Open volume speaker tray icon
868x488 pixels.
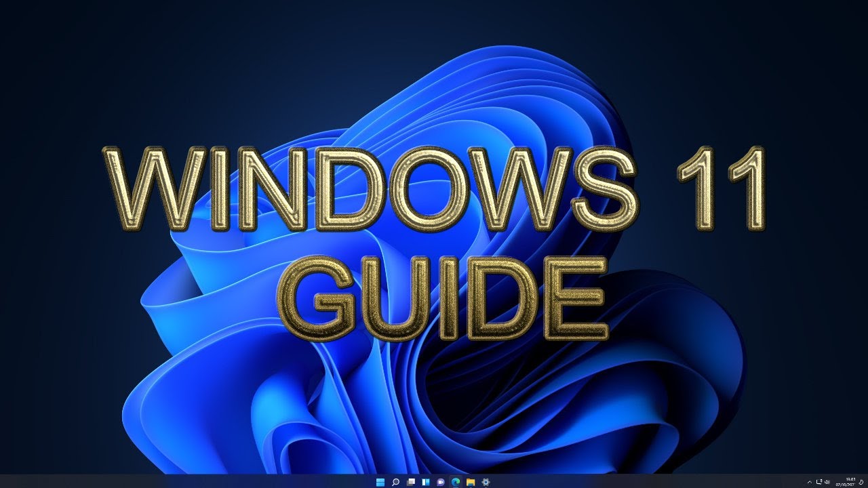[827, 482]
